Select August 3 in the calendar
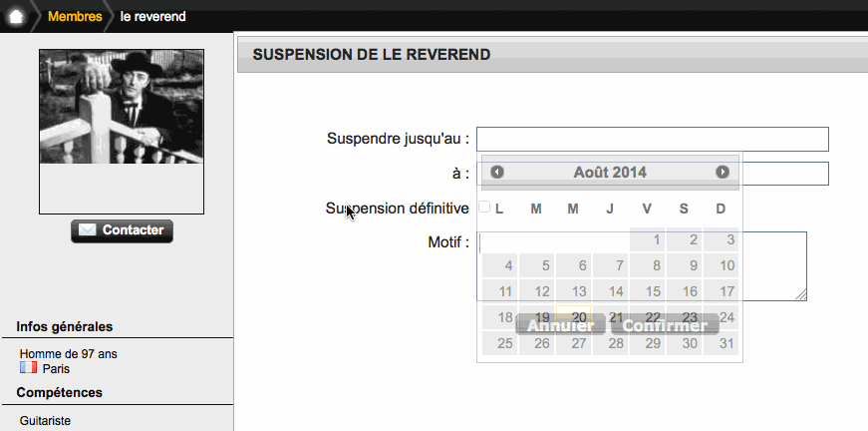The image size is (868, 431). coord(722,239)
